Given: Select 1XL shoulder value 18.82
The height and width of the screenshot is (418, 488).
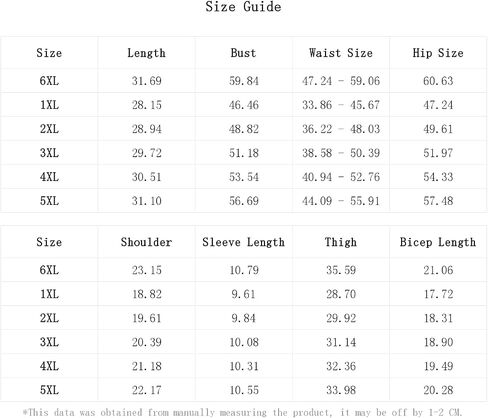Looking at the screenshot, I should [147, 294].
